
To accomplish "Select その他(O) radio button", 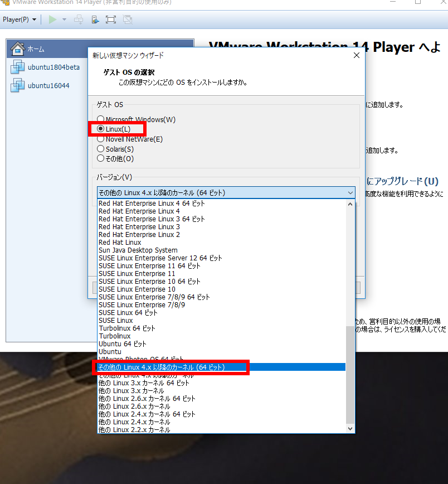I will coord(100,158).
